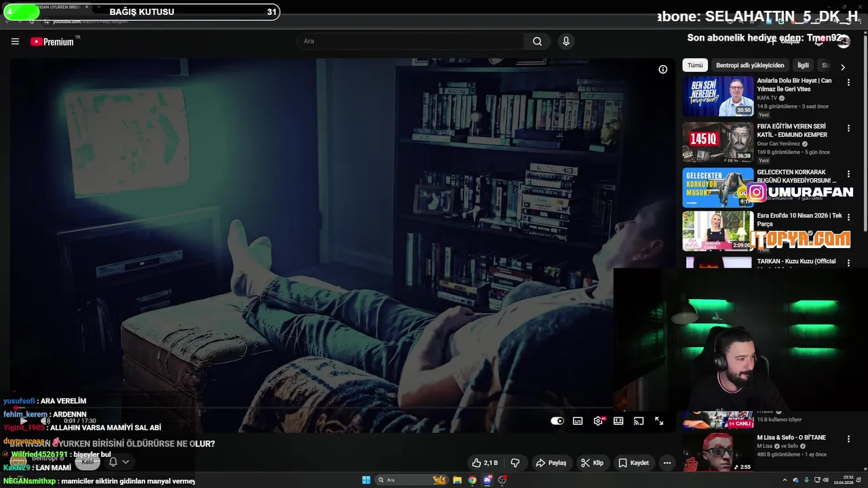Share the video via Paylaş
Image resolution: width=868 pixels, height=488 pixels.
click(x=551, y=463)
